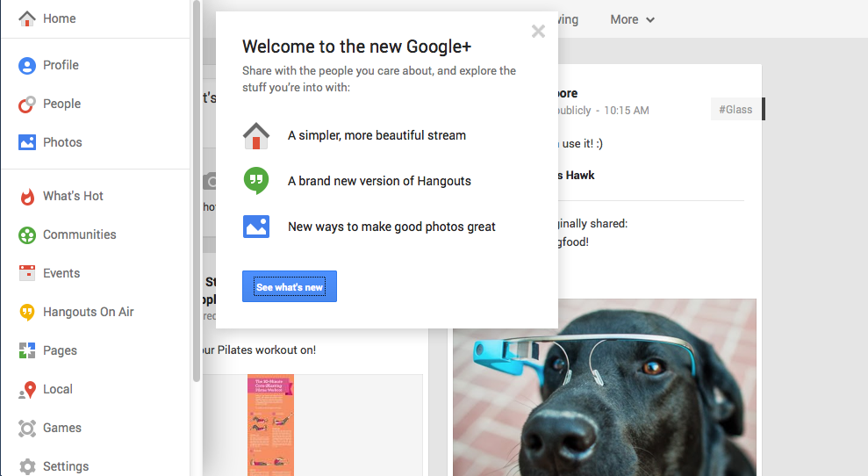Open Pages using its flag icon
The height and width of the screenshot is (476, 868).
pyautogui.click(x=27, y=350)
